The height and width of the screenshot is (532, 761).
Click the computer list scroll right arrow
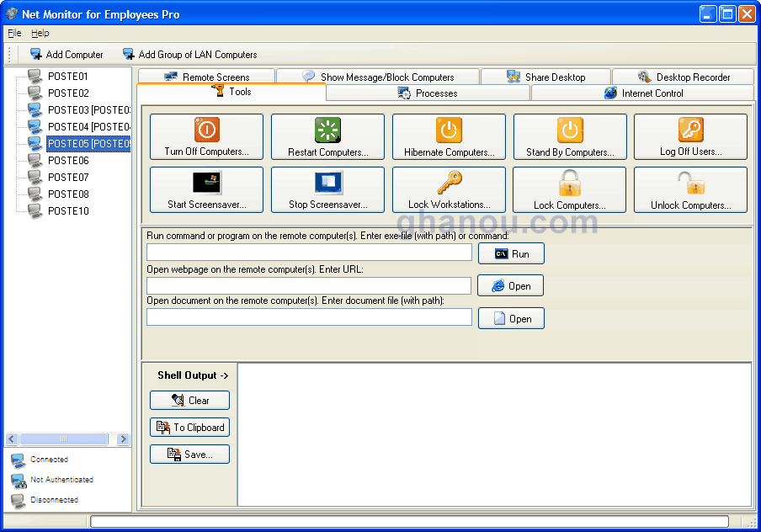click(x=123, y=439)
